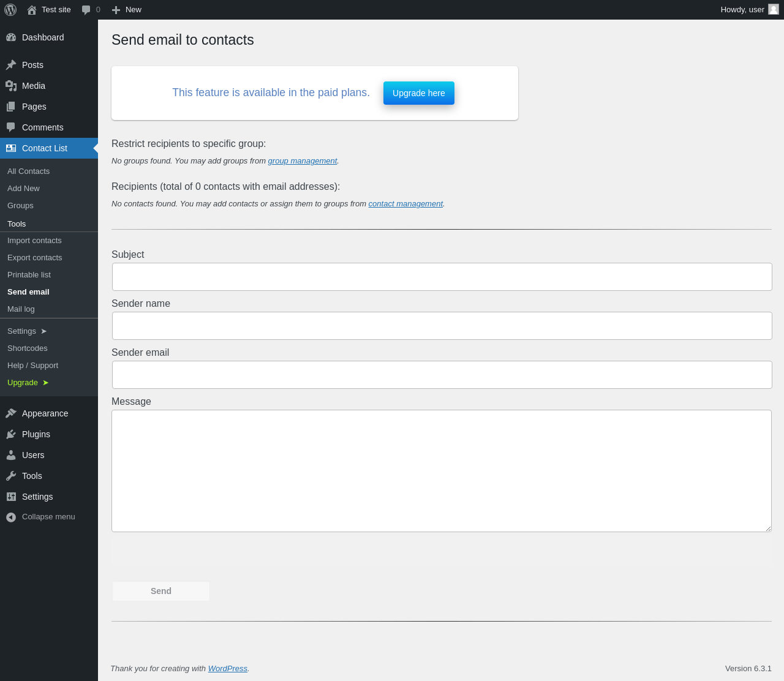Go to All Contacts
Screen dimensions: 784x681
[28, 171]
